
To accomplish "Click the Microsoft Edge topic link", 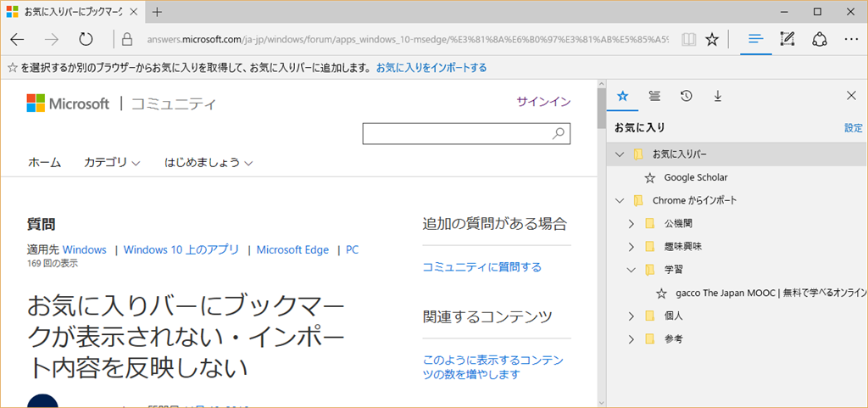I will (292, 249).
